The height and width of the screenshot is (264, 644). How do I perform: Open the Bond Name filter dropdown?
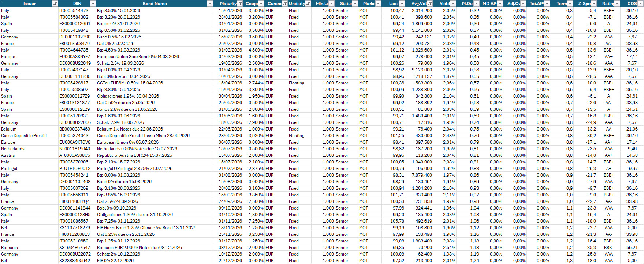pos(210,4)
